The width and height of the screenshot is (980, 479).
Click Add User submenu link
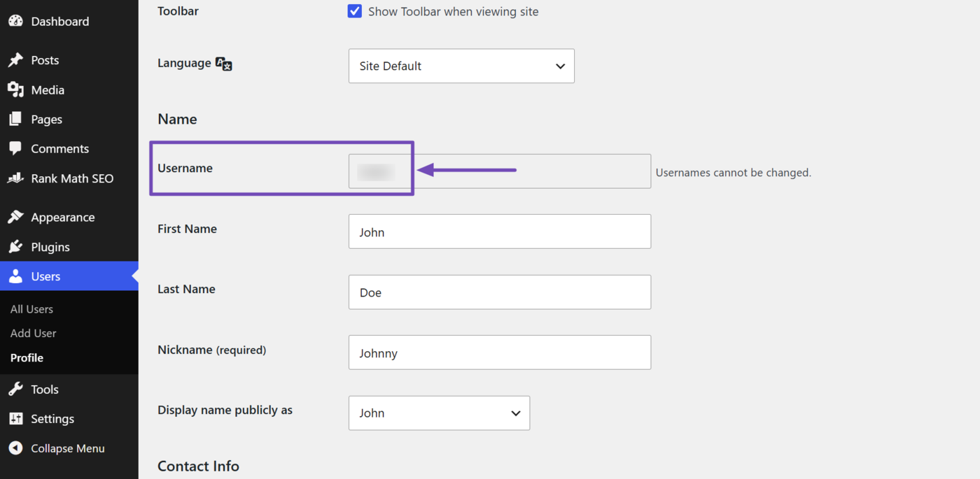point(33,333)
